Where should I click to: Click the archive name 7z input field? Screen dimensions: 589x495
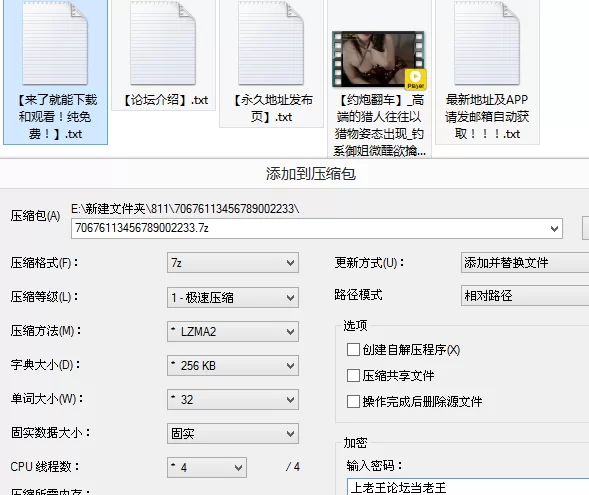[317, 228]
